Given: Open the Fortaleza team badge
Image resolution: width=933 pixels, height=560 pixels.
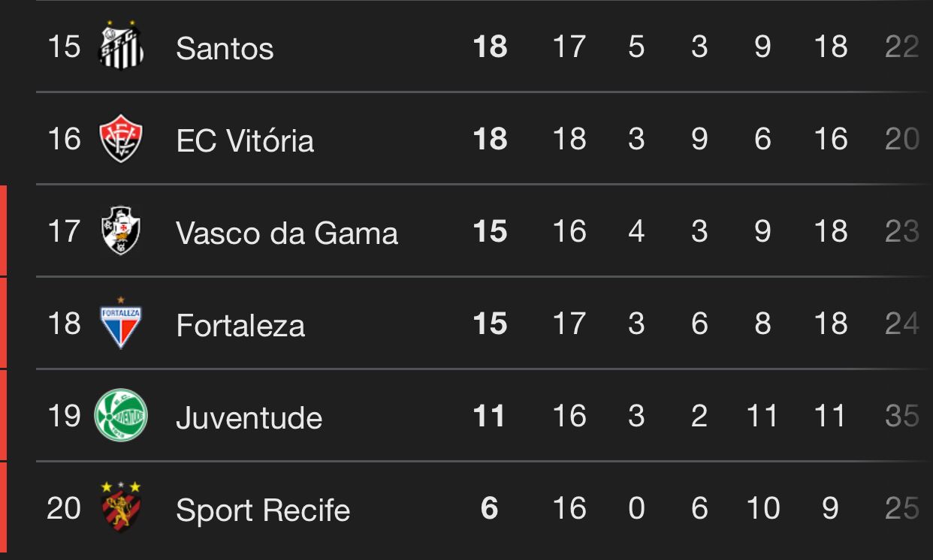Looking at the screenshot, I should [121, 323].
